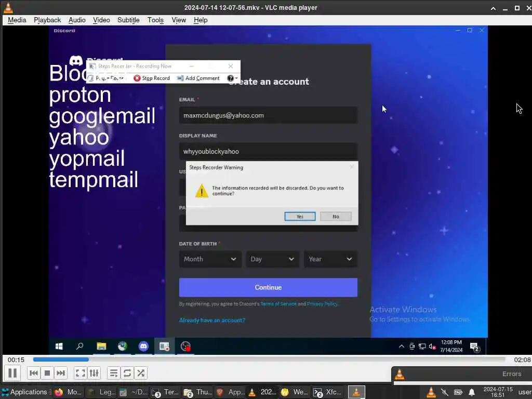This screenshot has width=532, height=399.
Task: Toggle the VLC playlist view
Action: click(114, 373)
